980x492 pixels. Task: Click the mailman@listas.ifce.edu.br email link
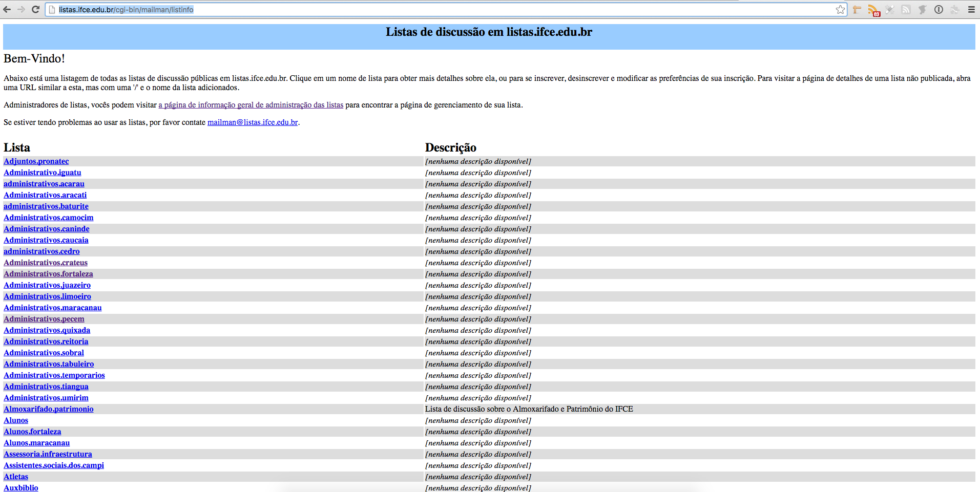(x=253, y=122)
